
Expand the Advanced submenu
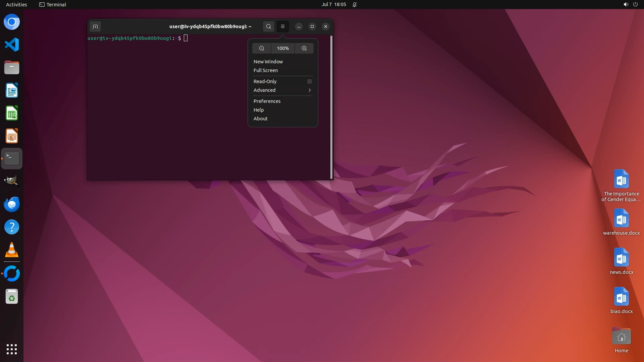coord(282,90)
